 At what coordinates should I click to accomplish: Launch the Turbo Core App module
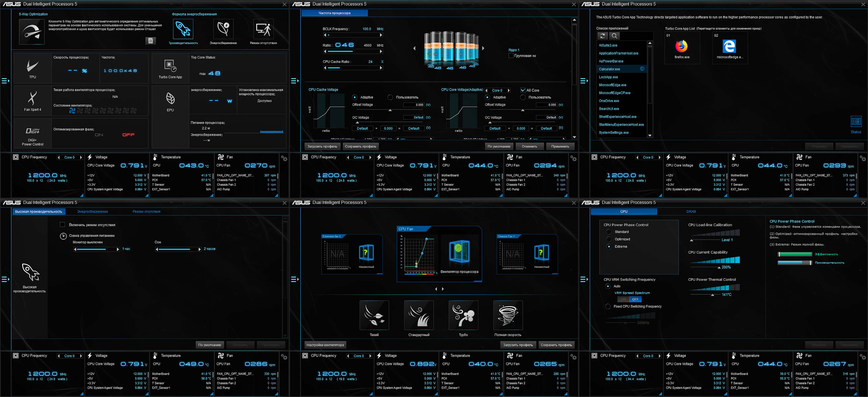(170, 66)
